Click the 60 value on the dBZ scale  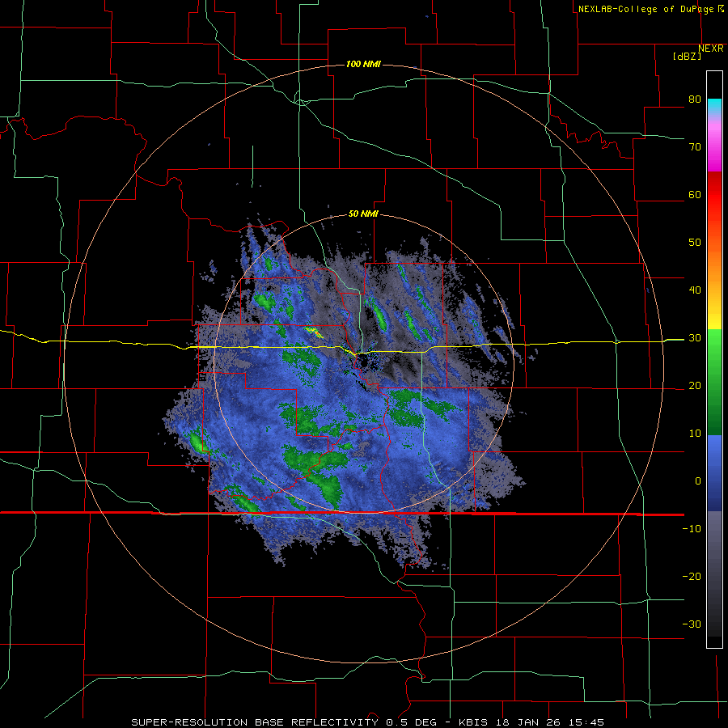tap(695, 194)
